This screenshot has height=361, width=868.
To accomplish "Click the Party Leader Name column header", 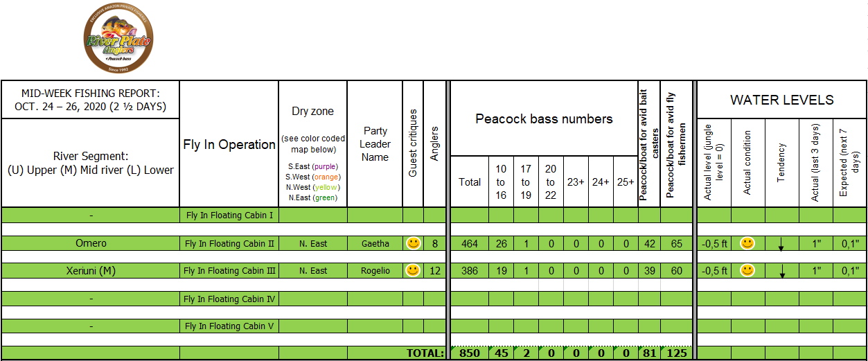I will pyautogui.click(x=375, y=144).
